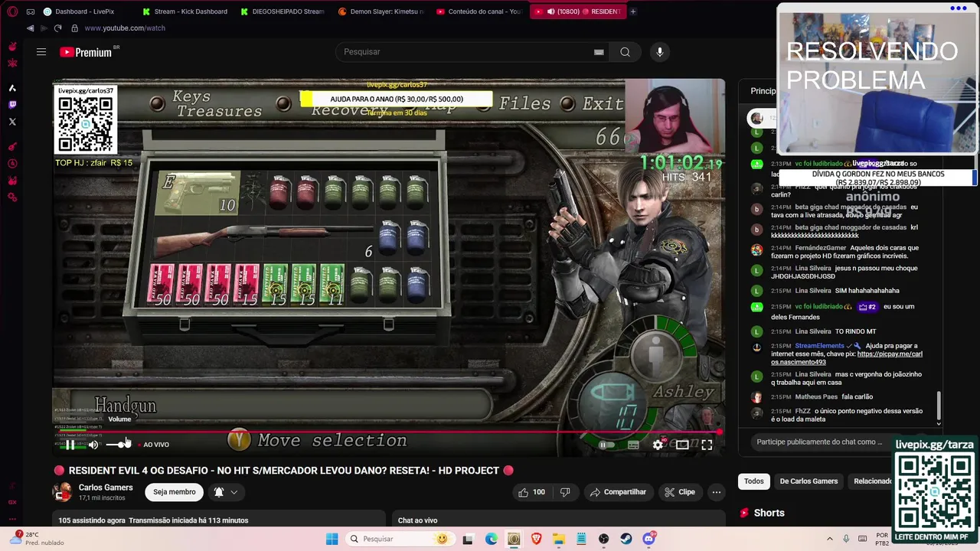980x551 pixels.
Task: Pause the live video
Action: pos(70,445)
